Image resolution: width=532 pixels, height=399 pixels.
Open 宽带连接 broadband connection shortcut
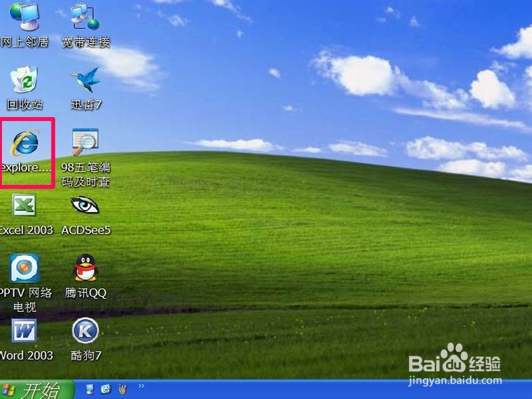click(x=86, y=16)
